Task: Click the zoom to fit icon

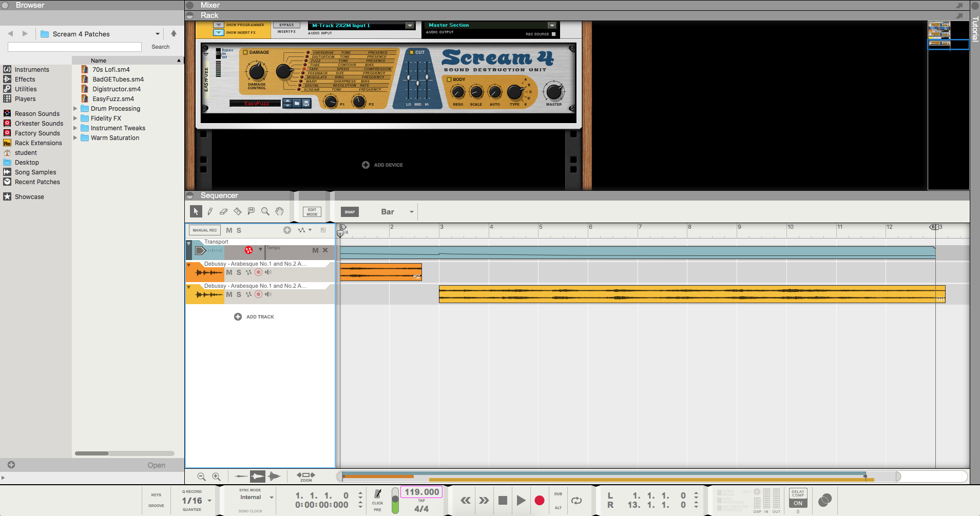Action: click(x=306, y=475)
